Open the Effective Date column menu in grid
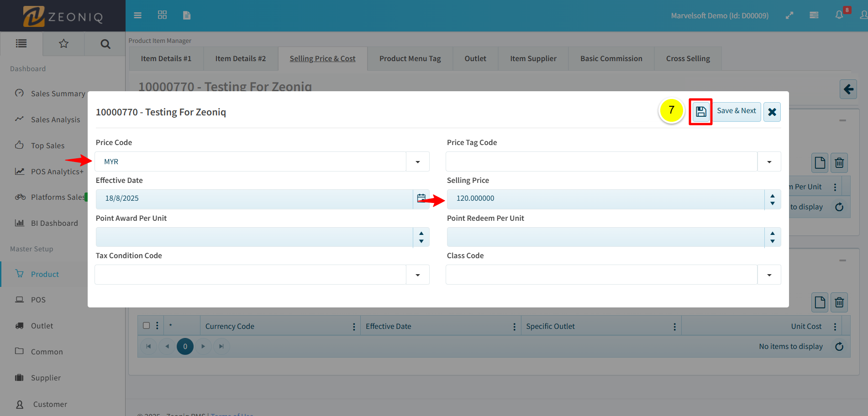This screenshot has width=868, height=416. (x=515, y=327)
